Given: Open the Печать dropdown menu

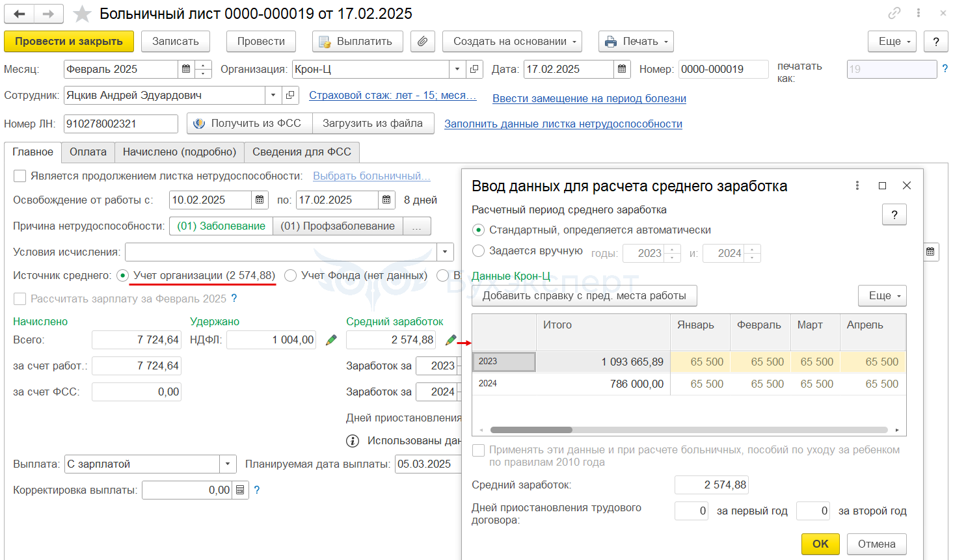Looking at the screenshot, I should [636, 42].
